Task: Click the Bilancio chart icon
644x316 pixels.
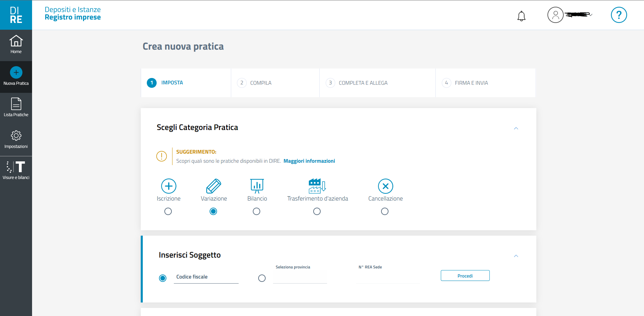Action: pos(257,186)
